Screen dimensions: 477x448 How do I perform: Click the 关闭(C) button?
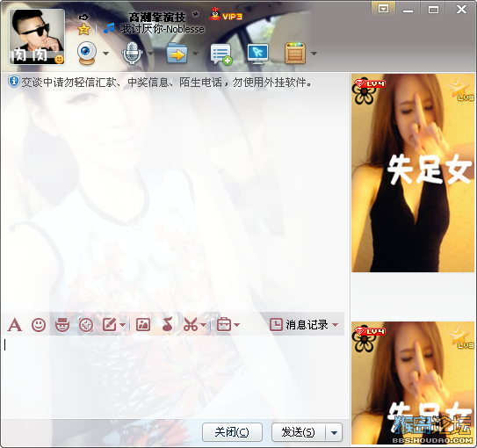[x=232, y=432]
